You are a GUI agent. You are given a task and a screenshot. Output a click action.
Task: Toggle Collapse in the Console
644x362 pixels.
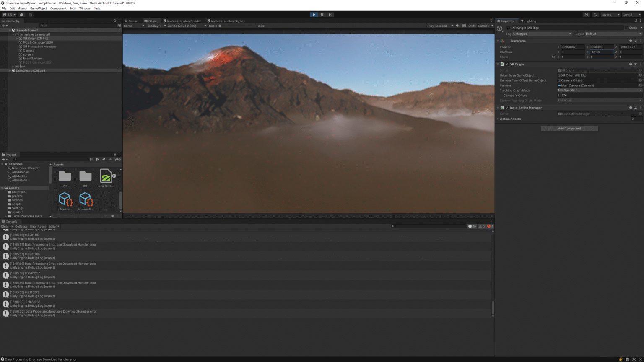[21, 226]
